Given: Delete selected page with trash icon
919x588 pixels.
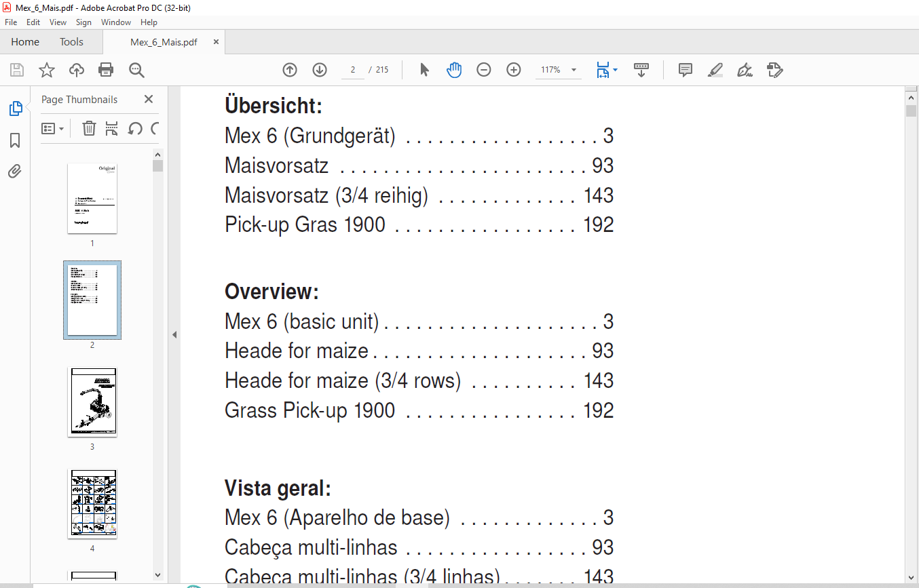Looking at the screenshot, I should [89, 128].
